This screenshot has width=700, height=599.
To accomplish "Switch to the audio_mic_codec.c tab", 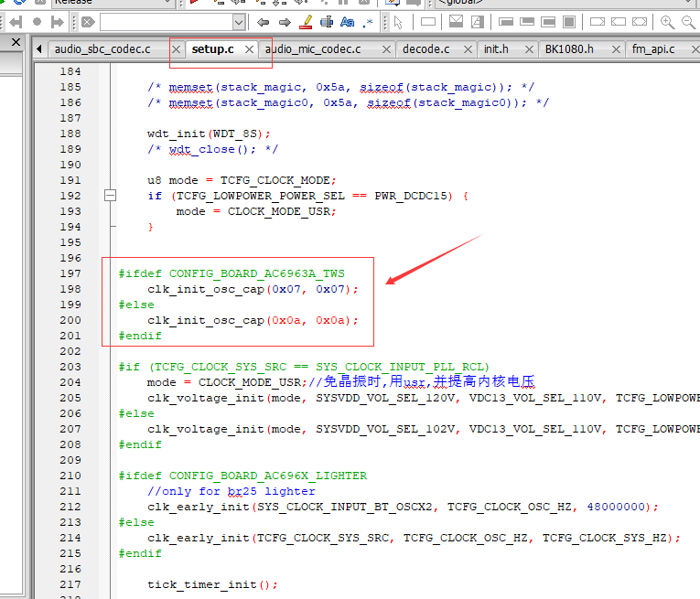I will 313,49.
